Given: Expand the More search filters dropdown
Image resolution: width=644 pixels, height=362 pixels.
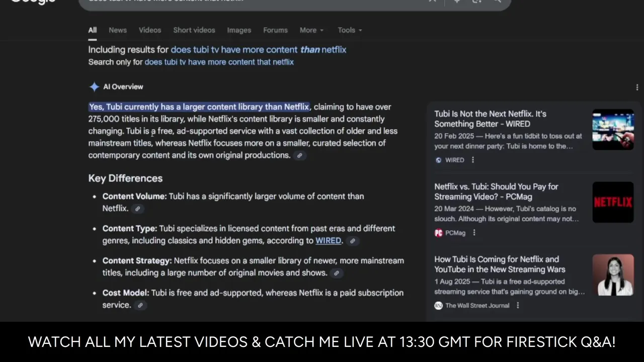Looking at the screenshot, I should (311, 30).
